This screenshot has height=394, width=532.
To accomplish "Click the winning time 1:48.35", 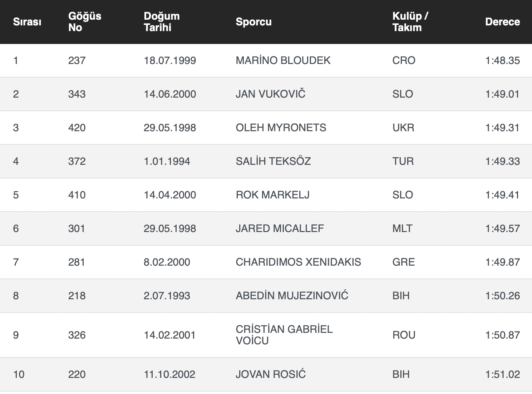I will [502, 60].
